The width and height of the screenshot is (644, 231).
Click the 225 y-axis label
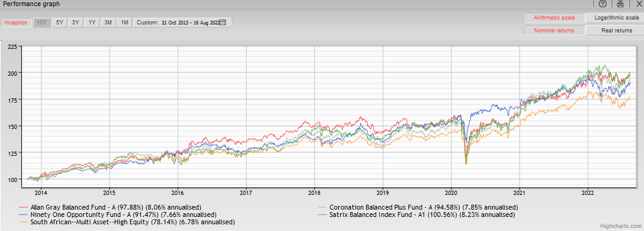[x=12, y=46]
